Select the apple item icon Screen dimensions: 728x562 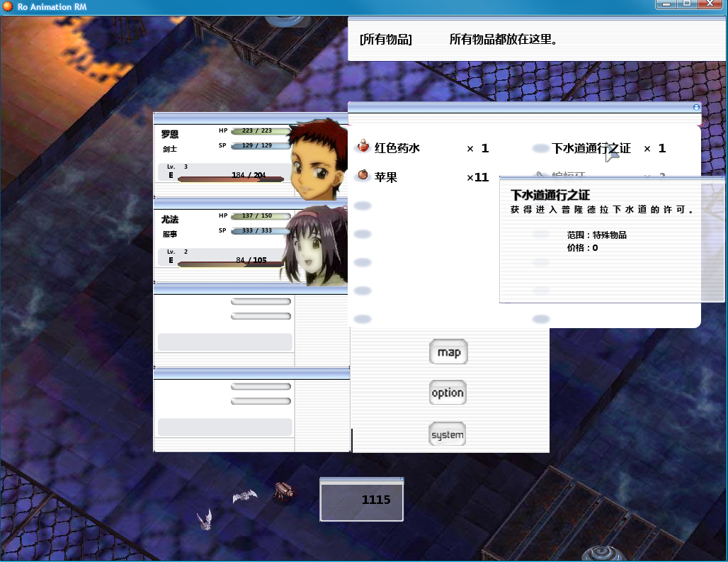click(x=363, y=175)
